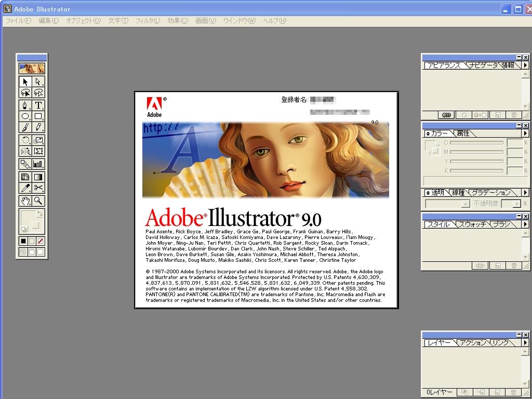Open ファイル(F) menu
Screen dimensions: 532x399
18,21
